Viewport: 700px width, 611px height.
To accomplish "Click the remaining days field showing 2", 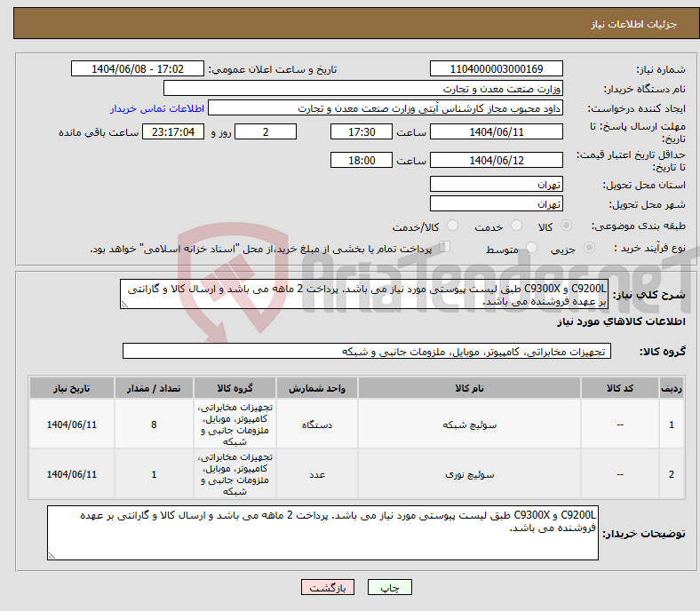I will click(x=266, y=131).
